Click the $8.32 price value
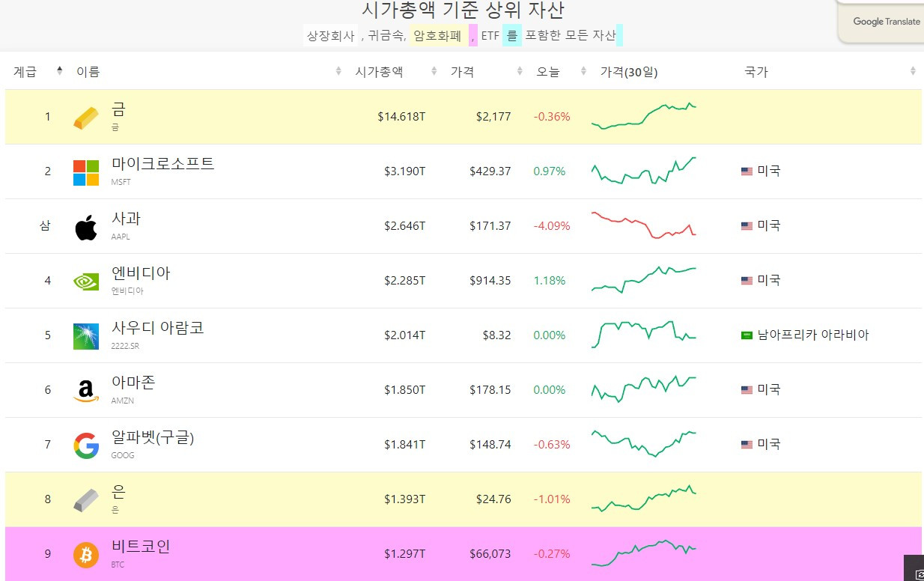Image resolution: width=924 pixels, height=581 pixels. pos(497,335)
